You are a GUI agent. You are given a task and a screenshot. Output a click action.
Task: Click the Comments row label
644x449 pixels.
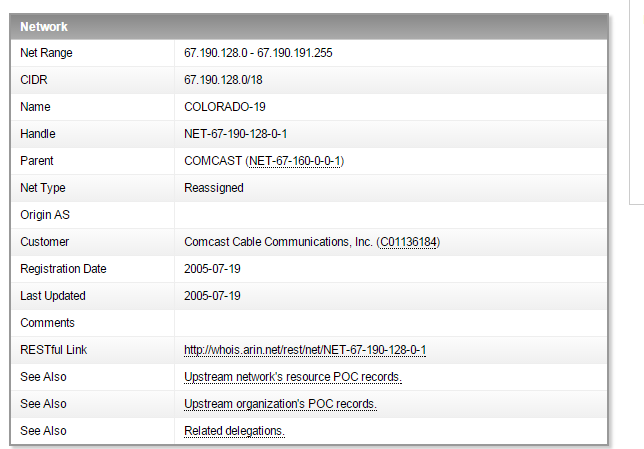(47, 323)
